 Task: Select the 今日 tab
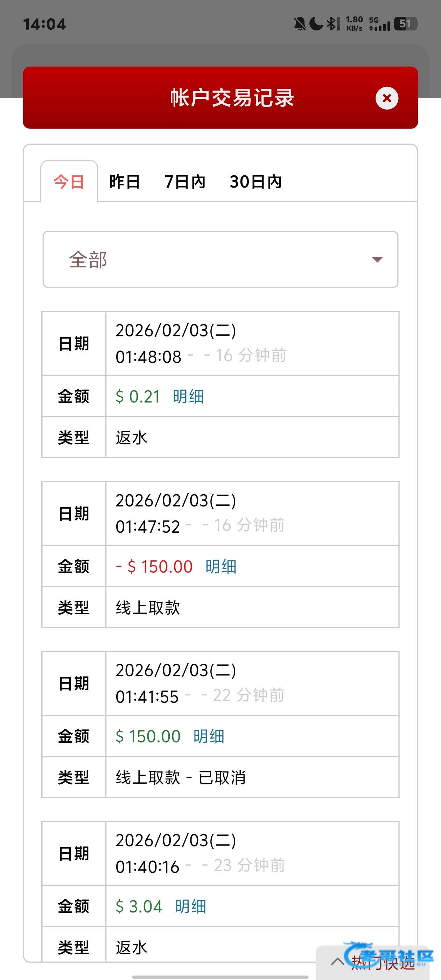tap(69, 182)
